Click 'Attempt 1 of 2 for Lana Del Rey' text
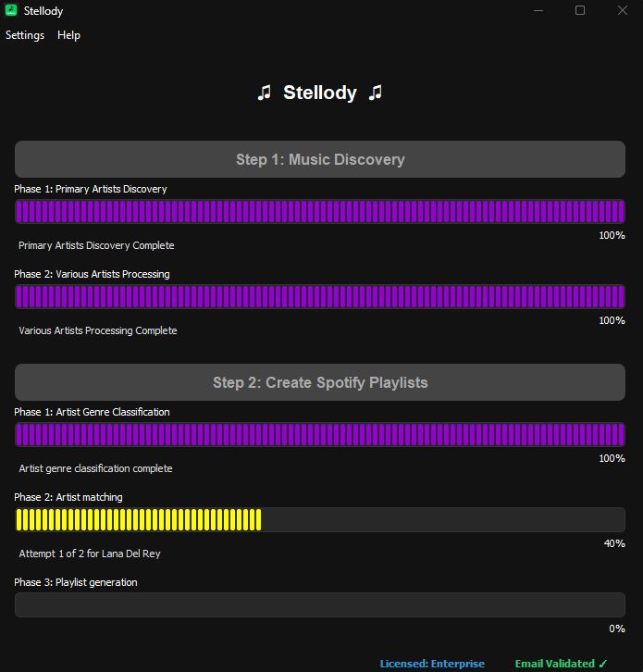Viewport: 643px width, 672px height. pyautogui.click(x=90, y=554)
